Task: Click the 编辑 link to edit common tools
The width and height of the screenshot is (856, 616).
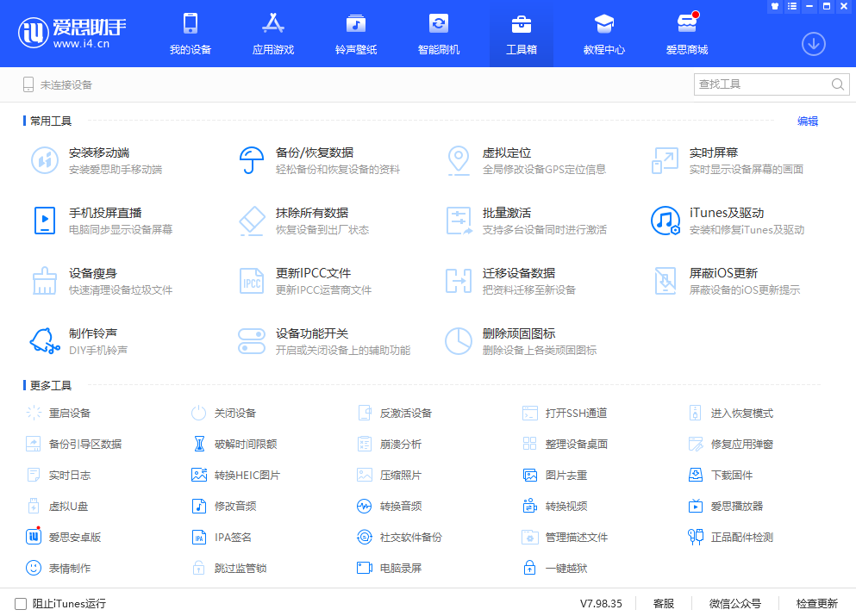Action: 807,121
